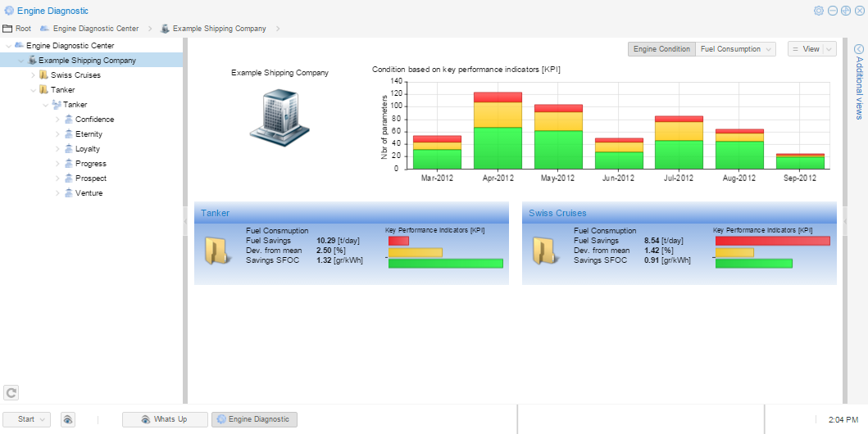This screenshot has width=868, height=434.
Task: Expand the Confidence tree node
Action: 57,119
